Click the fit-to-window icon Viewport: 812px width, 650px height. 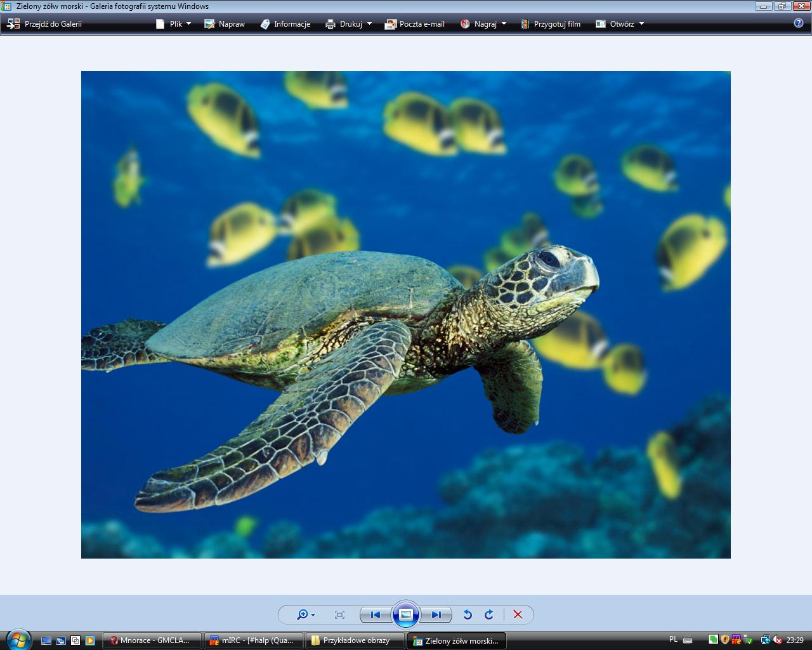tap(339, 614)
